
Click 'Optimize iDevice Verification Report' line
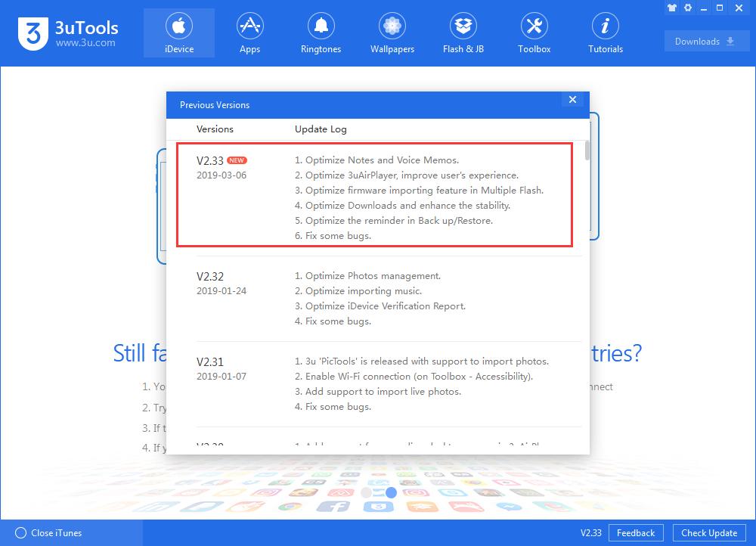[x=380, y=306]
